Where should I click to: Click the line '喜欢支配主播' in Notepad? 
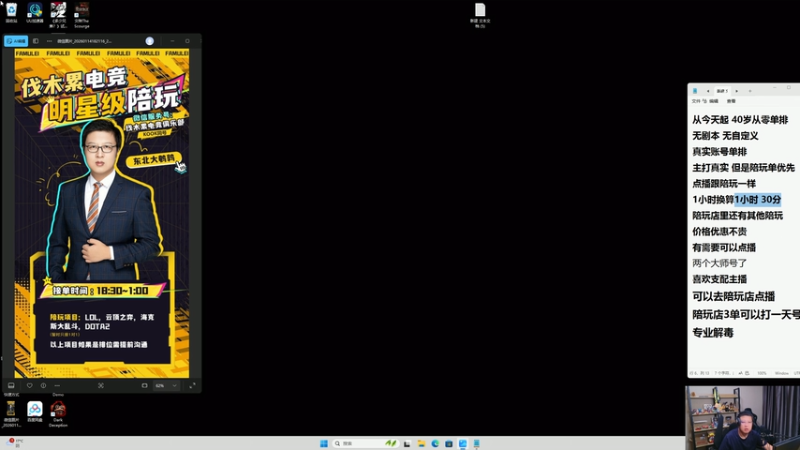(719, 279)
